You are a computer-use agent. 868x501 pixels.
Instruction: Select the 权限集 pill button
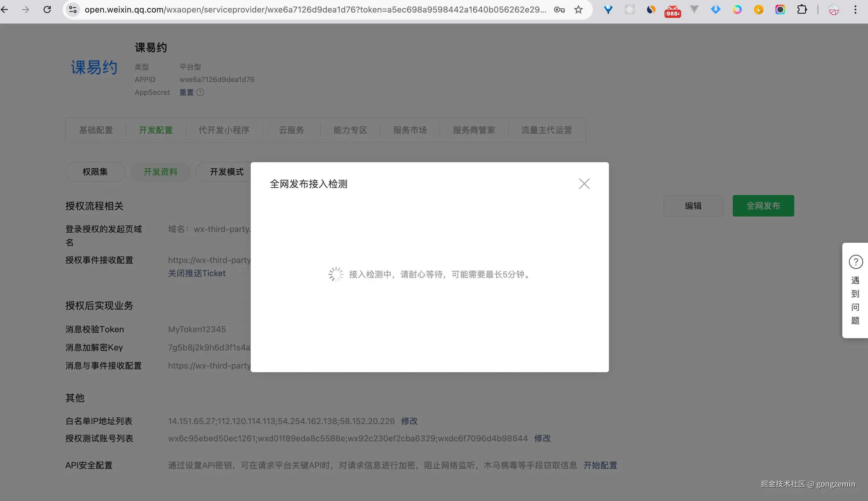(x=95, y=172)
